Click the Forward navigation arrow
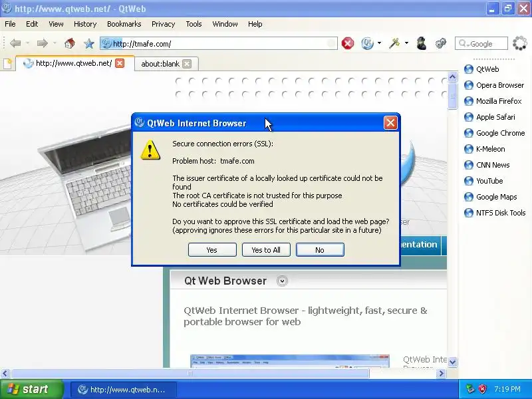The image size is (532, 399). [x=42, y=43]
